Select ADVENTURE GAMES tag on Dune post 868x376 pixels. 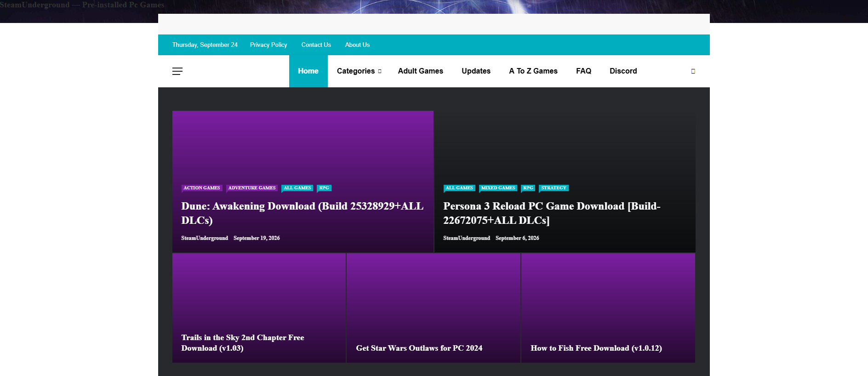pyautogui.click(x=252, y=188)
